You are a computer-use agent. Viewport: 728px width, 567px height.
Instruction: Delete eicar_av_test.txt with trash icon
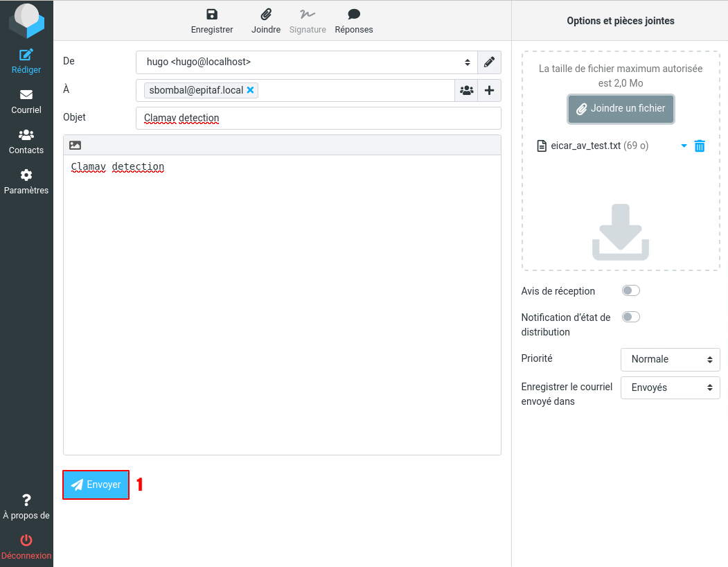click(700, 146)
